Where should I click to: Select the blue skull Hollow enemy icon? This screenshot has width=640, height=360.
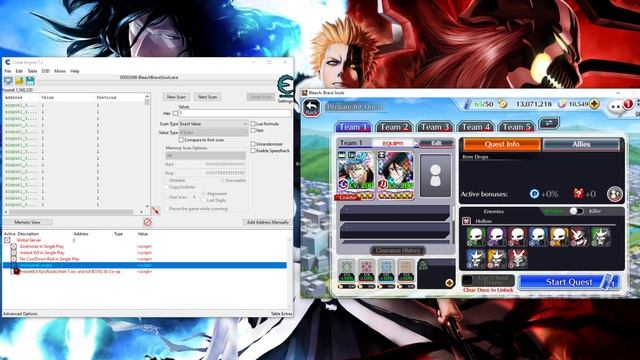(x=538, y=237)
